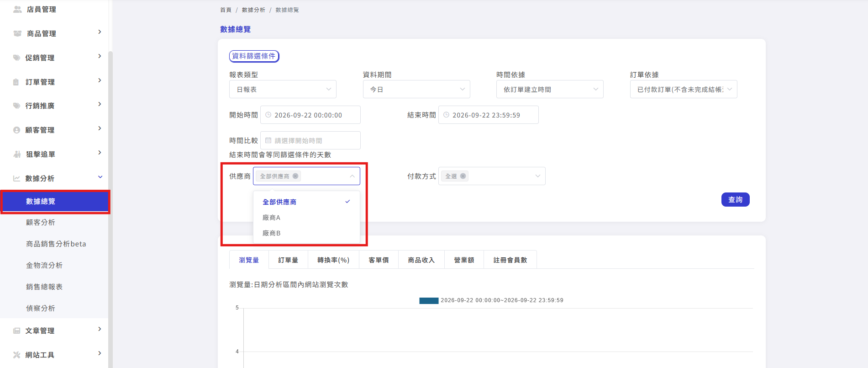Click the clock icon in 開始時間 field
This screenshot has width=868, height=368.
click(x=268, y=115)
